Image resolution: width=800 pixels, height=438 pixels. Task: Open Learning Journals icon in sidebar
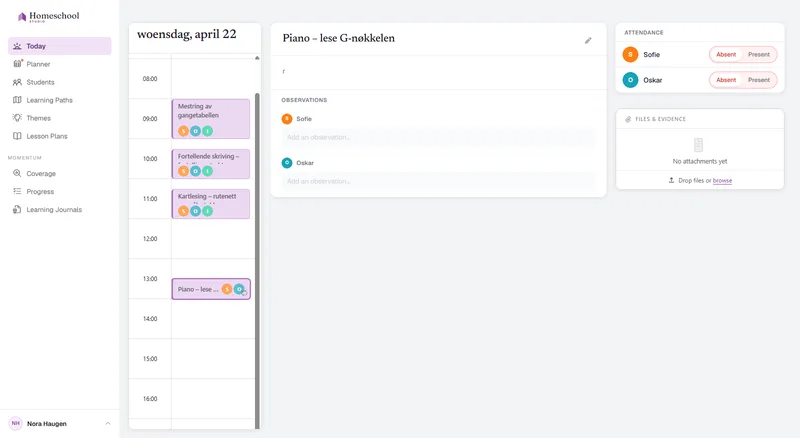point(17,209)
